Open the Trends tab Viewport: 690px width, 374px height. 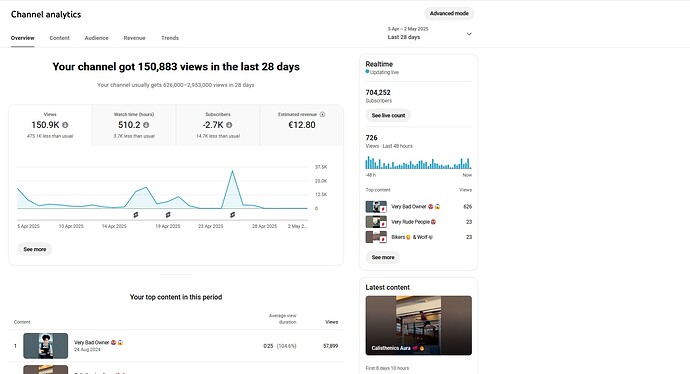tap(170, 38)
